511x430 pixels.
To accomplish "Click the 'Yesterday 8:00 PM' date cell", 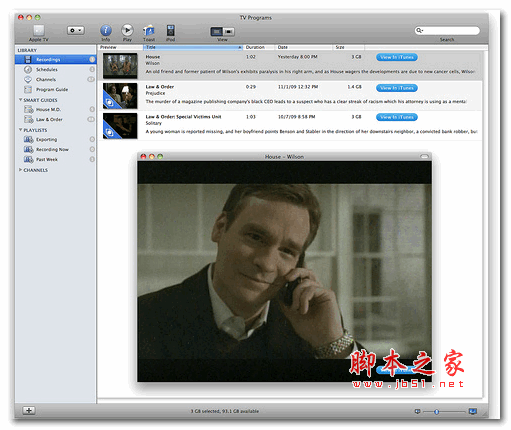I will (297, 57).
